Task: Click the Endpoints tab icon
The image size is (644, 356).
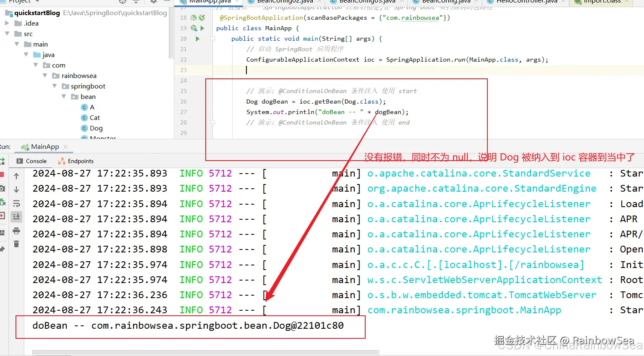Action: coord(62,161)
